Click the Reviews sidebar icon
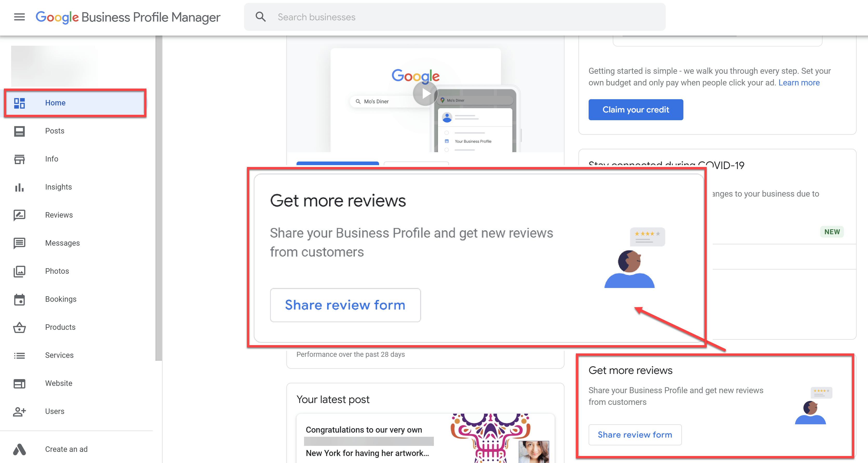Viewport: 868px width, 463px height. 19,215
